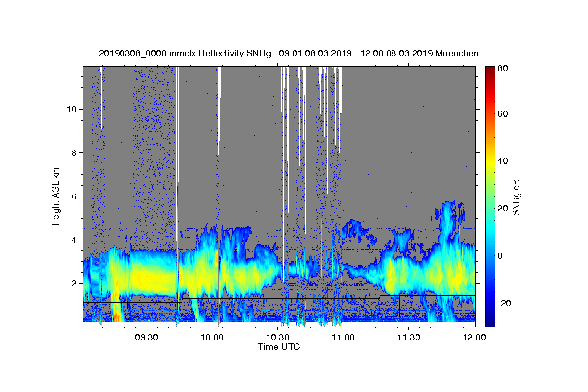Screen dimensions: 588x392
Task: Select the 11:30 time tick label
Action: (x=408, y=337)
